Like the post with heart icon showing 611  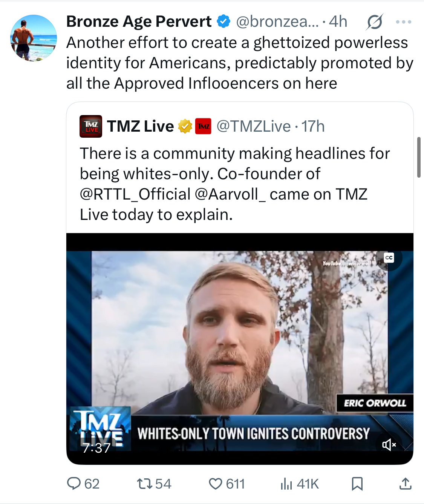pyautogui.click(x=227, y=484)
